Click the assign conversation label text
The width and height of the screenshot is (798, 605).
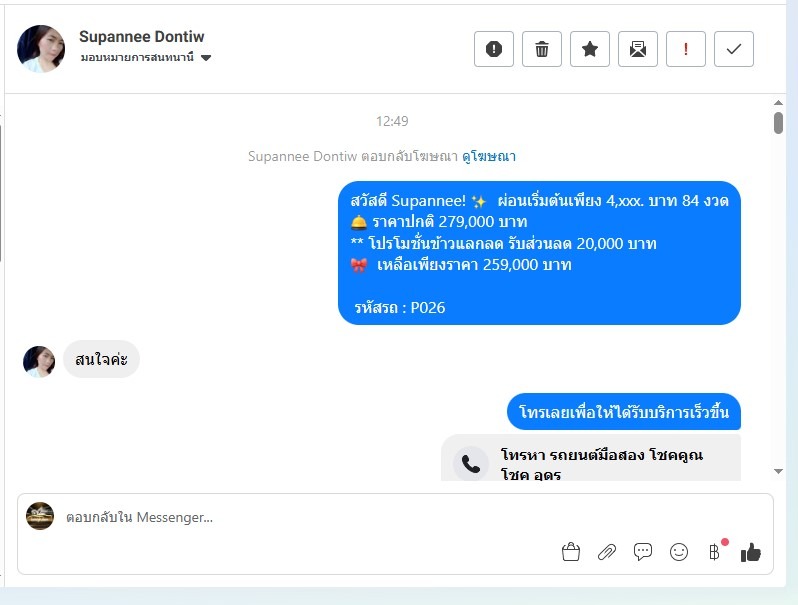[x=137, y=57]
